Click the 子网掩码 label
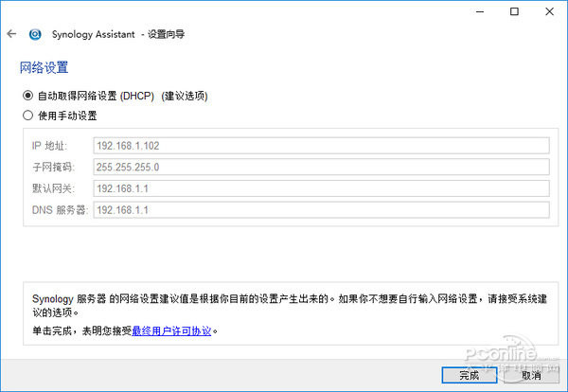Viewport: 568px width, 392px height. coord(53,167)
